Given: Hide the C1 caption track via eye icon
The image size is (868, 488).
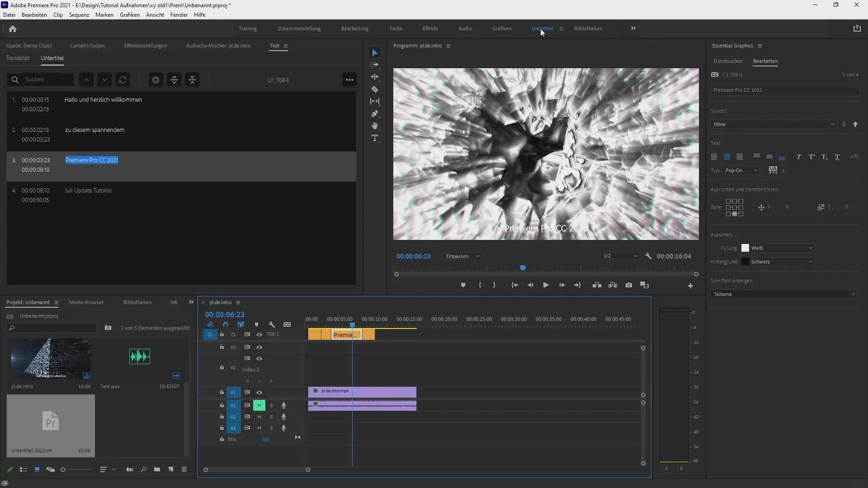Looking at the screenshot, I should tap(259, 335).
